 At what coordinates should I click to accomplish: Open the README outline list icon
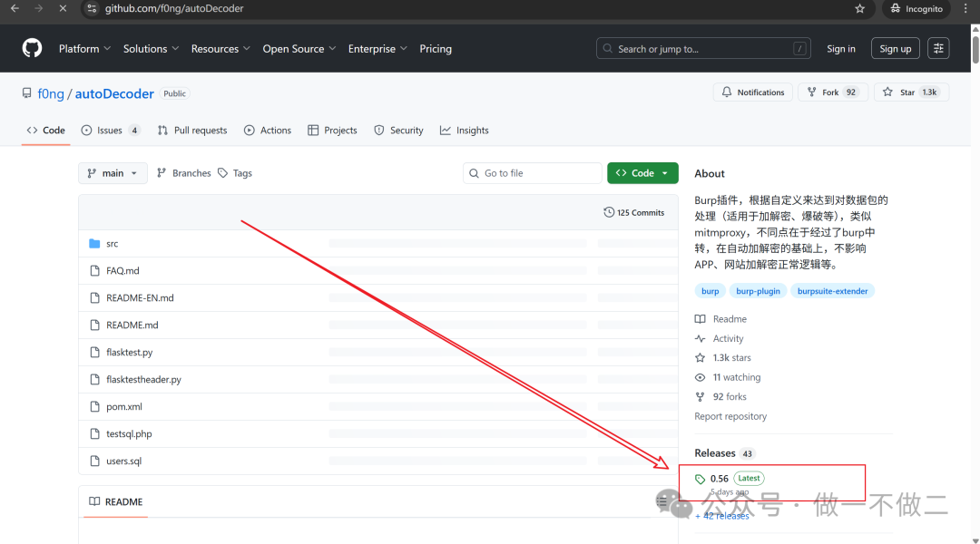pos(661,501)
